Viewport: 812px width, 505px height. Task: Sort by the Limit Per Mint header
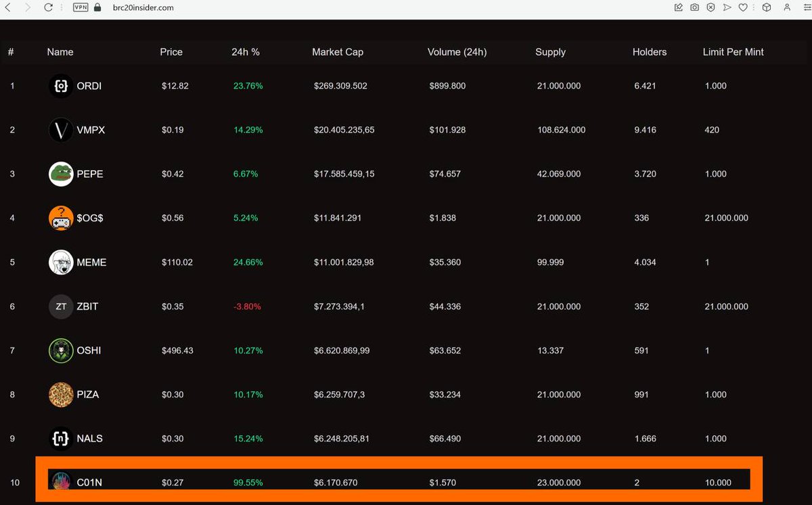(734, 52)
